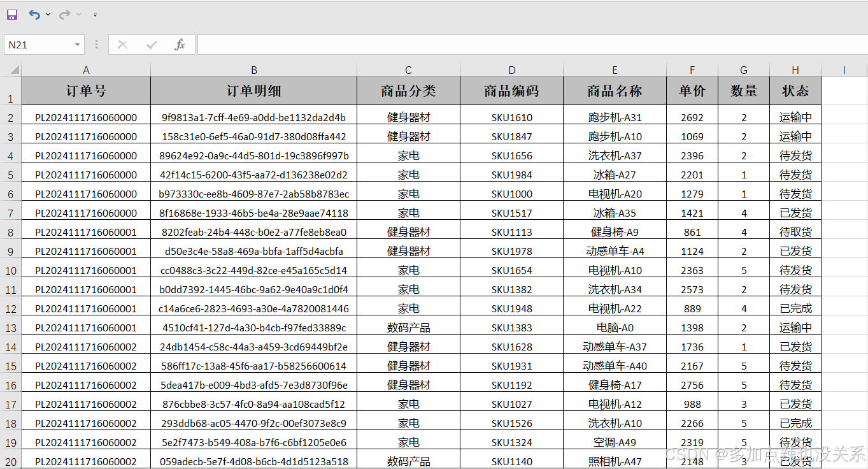
Task: Select row 1 header
Action: 10,91
